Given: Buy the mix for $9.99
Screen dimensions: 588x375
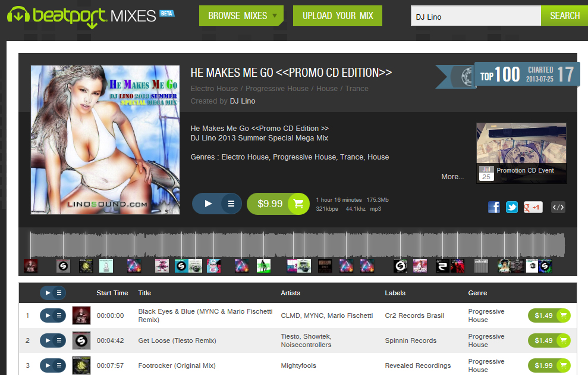Looking at the screenshot, I should click(278, 204).
